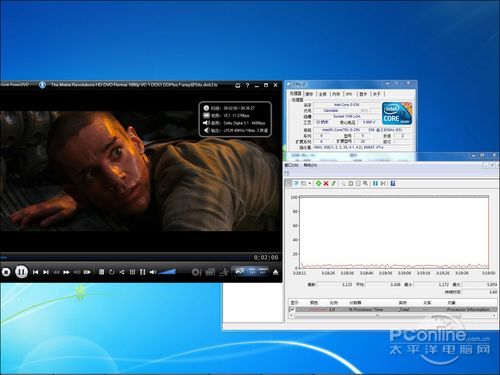
Task: Click the movie information overlay box
Action: pos(235,119)
